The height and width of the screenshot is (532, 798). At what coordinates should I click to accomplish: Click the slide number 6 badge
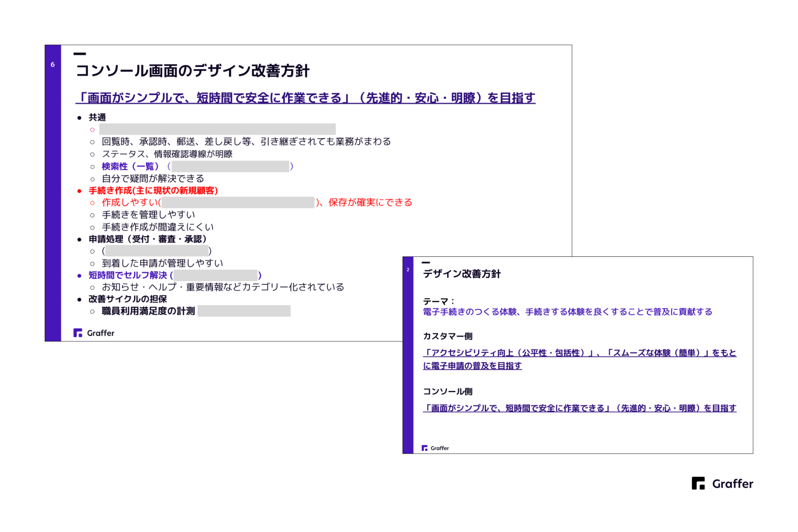click(x=53, y=65)
